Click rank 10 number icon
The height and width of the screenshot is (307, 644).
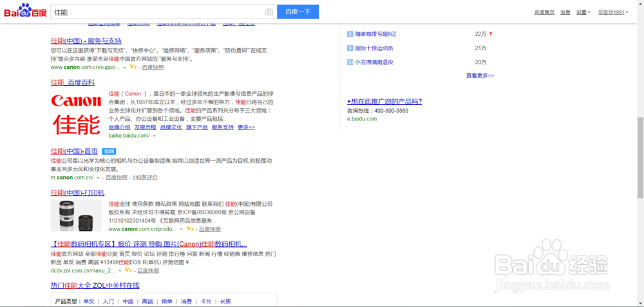(x=350, y=62)
